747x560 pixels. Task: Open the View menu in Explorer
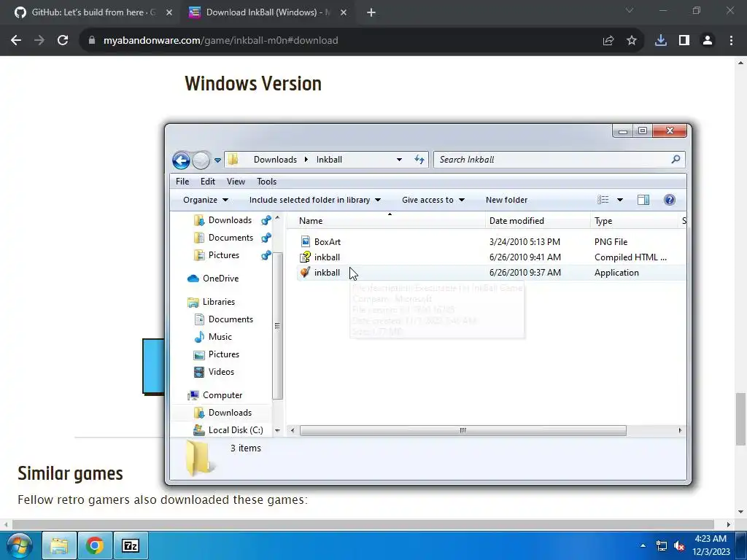(236, 182)
